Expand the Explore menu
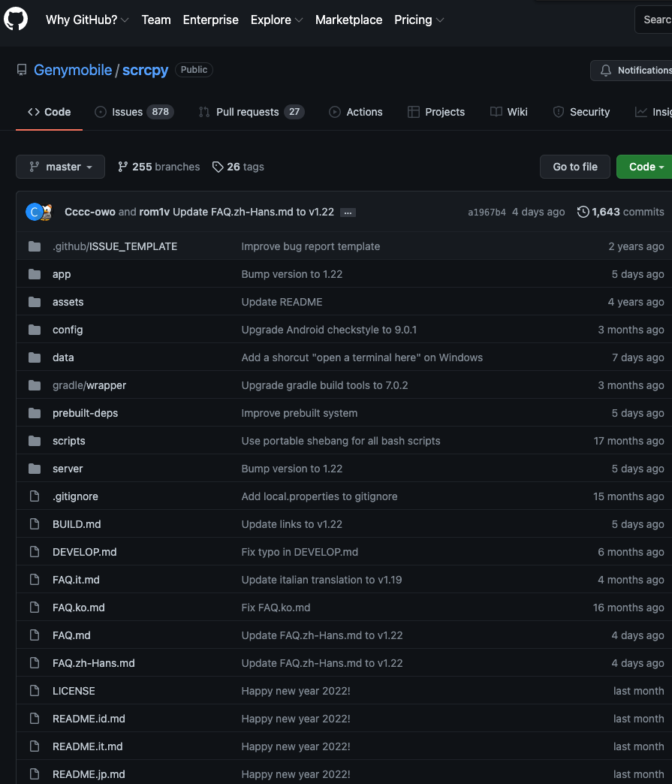 (276, 20)
